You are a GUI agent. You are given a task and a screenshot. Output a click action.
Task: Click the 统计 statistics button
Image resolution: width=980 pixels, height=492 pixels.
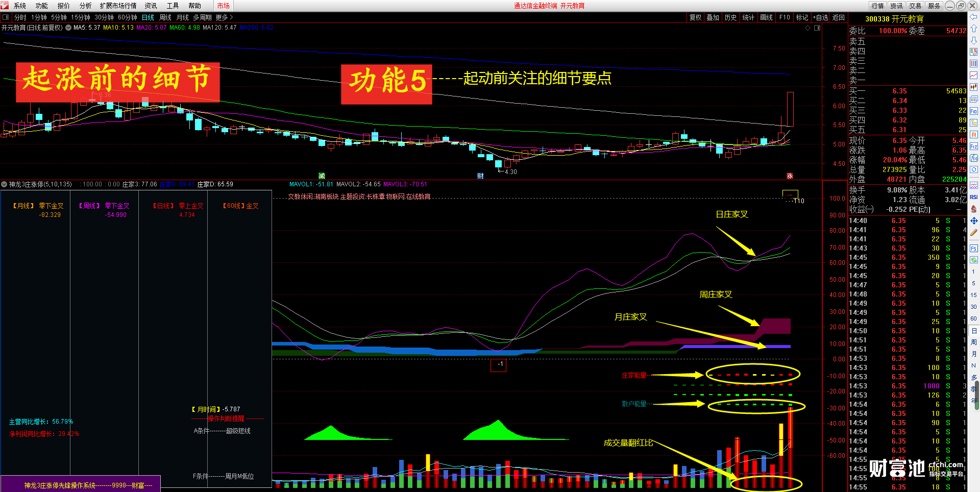748,17
